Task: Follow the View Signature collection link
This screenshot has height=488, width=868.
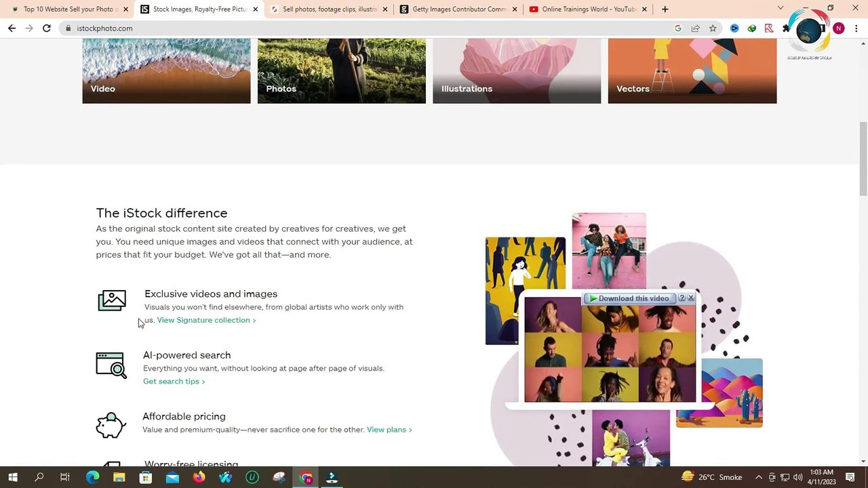Action: click(x=206, y=320)
